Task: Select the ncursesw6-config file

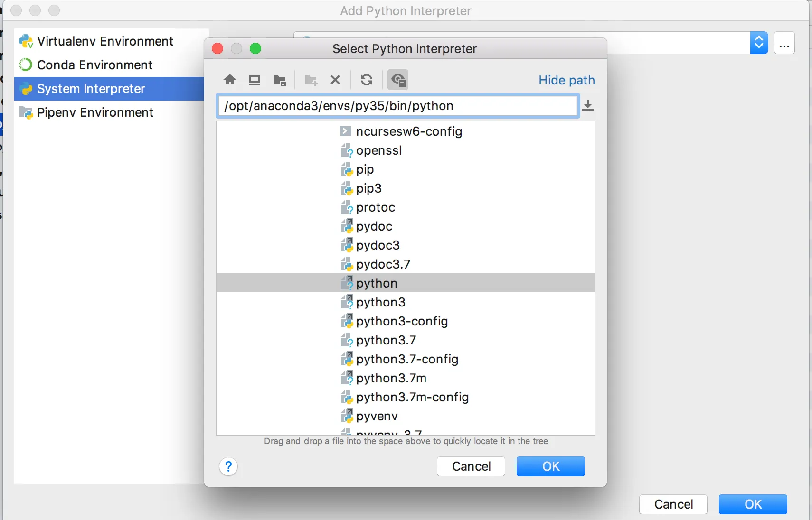Action: (406, 131)
